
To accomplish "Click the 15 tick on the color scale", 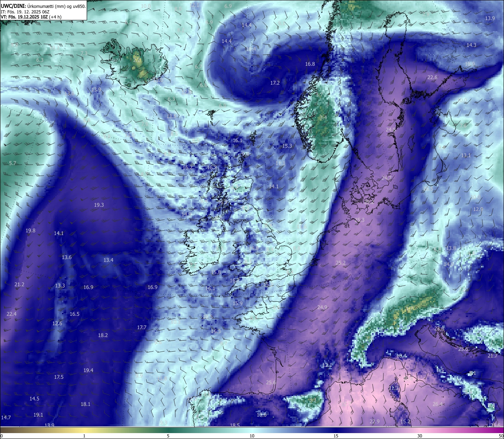I will tap(336, 436).
